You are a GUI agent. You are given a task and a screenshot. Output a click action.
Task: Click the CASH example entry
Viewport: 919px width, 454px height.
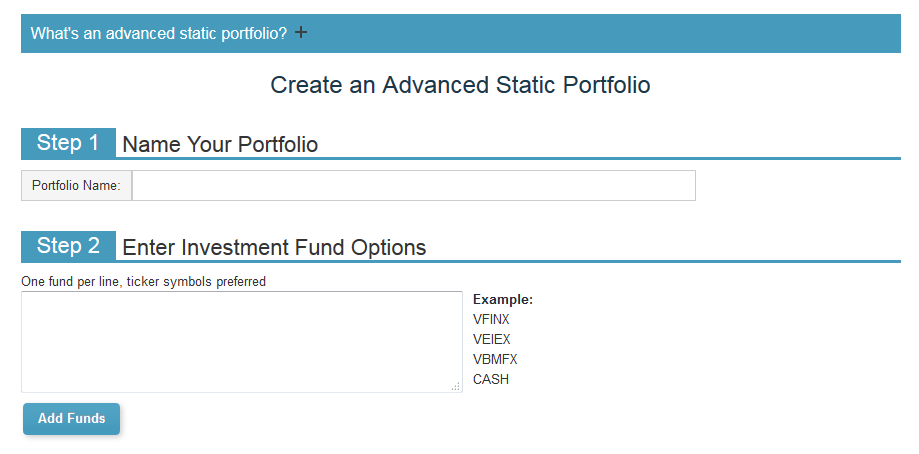(491, 380)
